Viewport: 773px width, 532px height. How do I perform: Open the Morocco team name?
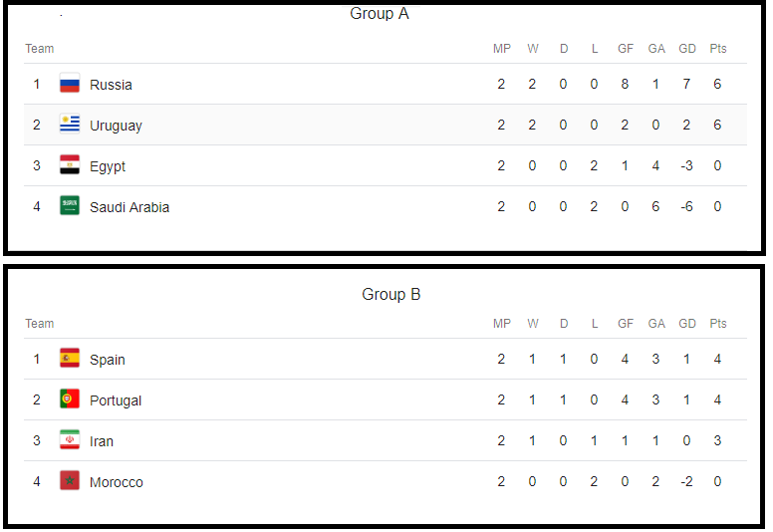(117, 482)
